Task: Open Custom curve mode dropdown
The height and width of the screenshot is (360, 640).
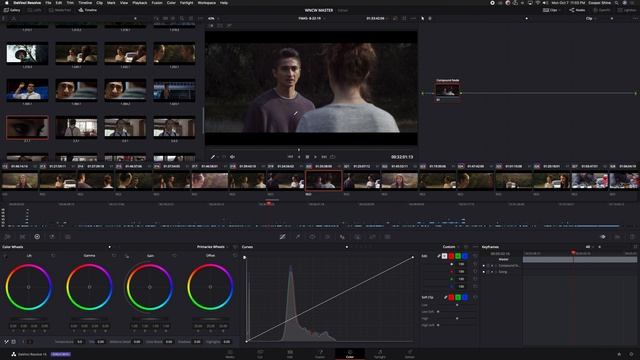Action: click(451, 247)
